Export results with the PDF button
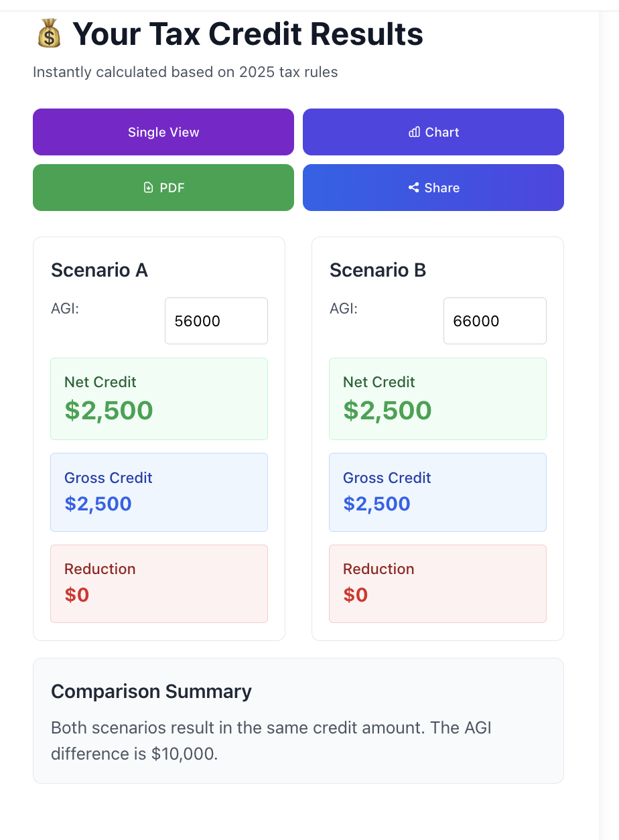619x840 pixels. point(163,188)
